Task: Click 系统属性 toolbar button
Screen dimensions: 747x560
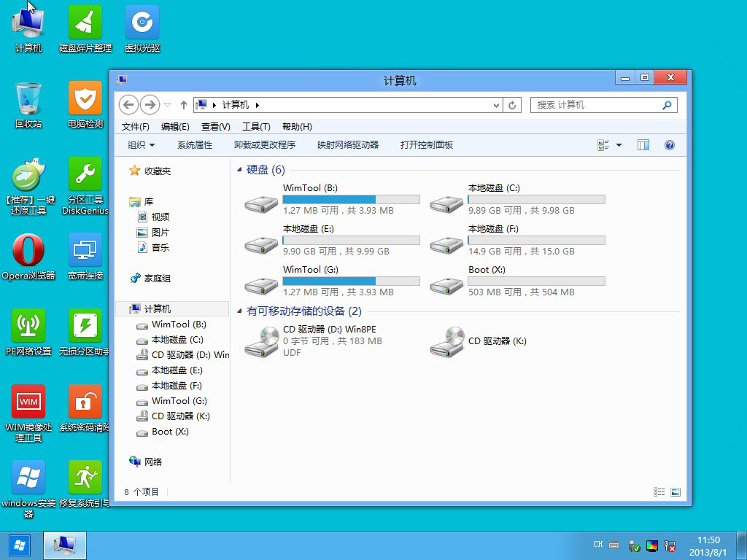Action: coord(195,145)
